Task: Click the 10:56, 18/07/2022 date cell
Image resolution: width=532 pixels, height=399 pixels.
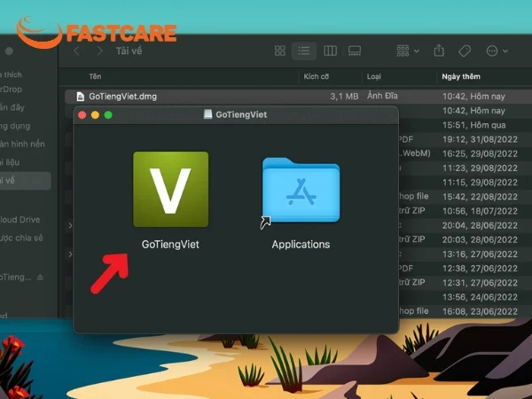Action: [x=480, y=211]
